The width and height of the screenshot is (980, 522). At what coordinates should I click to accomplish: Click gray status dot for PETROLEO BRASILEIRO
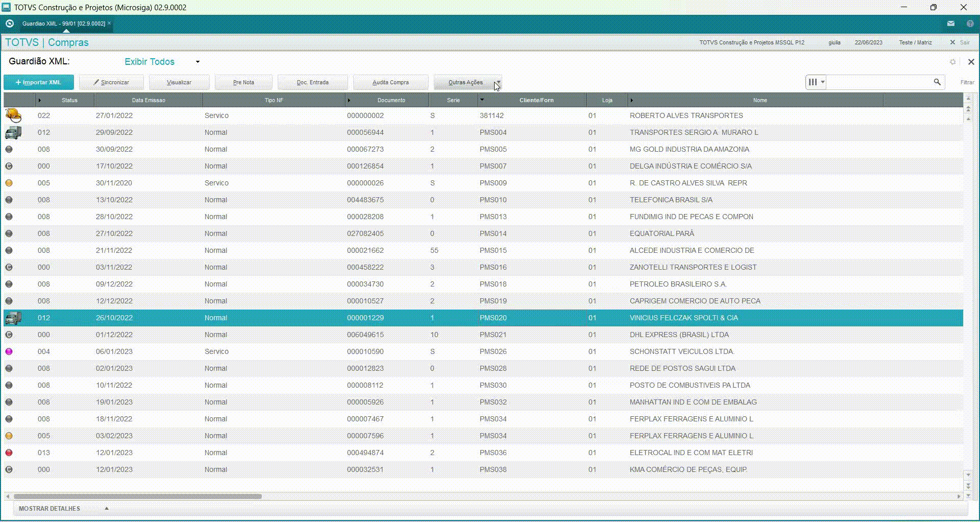click(x=9, y=284)
